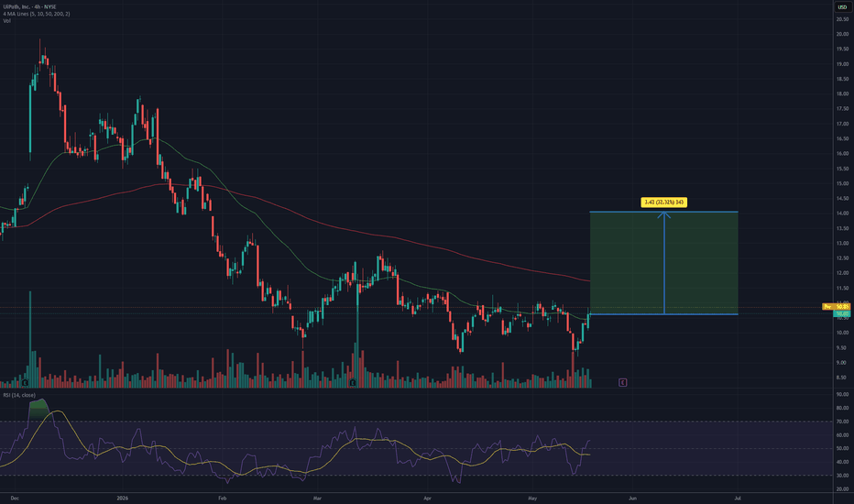The height and width of the screenshot is (504, 854).
Task: Select the top blue line at 14.00
Action: tap(664, 212)
